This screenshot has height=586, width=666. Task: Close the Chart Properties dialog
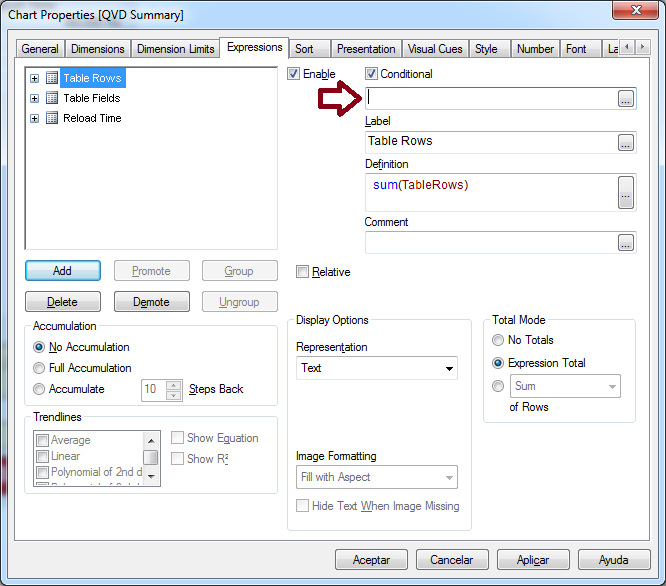[635, 10]
